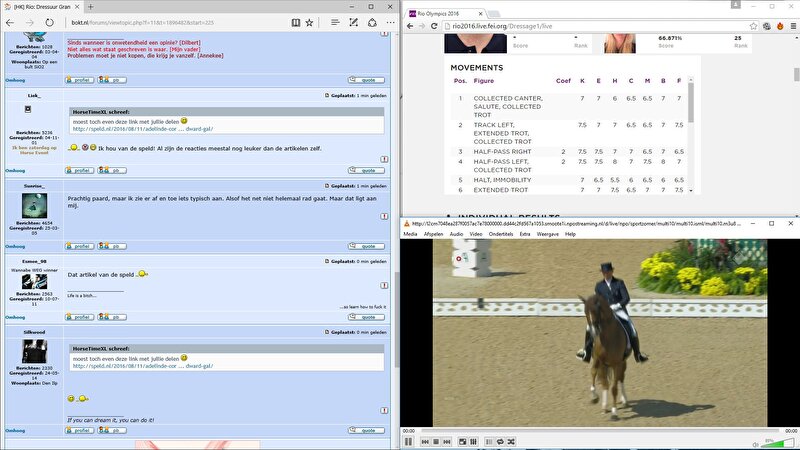This screenshot has height=450, width=800.
Task: Click Omhoog link under Esmee_98 post
Action: tap(15, 317)
